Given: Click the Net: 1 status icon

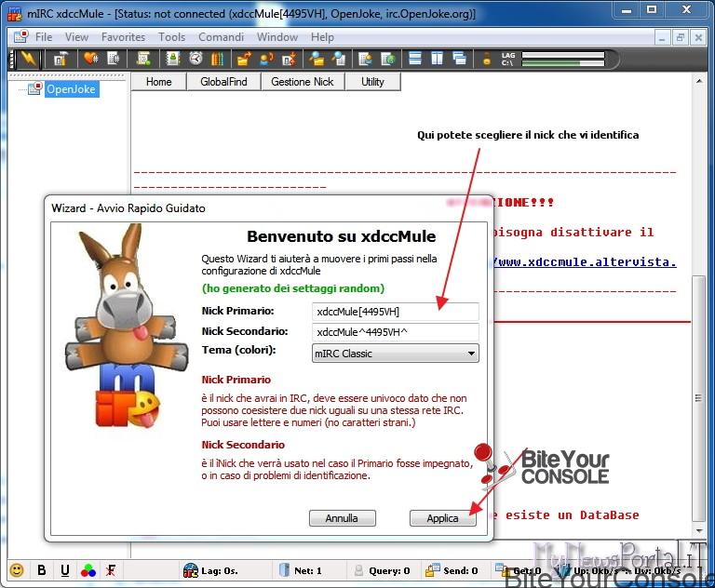Looking at the screenshot, I should [284, 569].
